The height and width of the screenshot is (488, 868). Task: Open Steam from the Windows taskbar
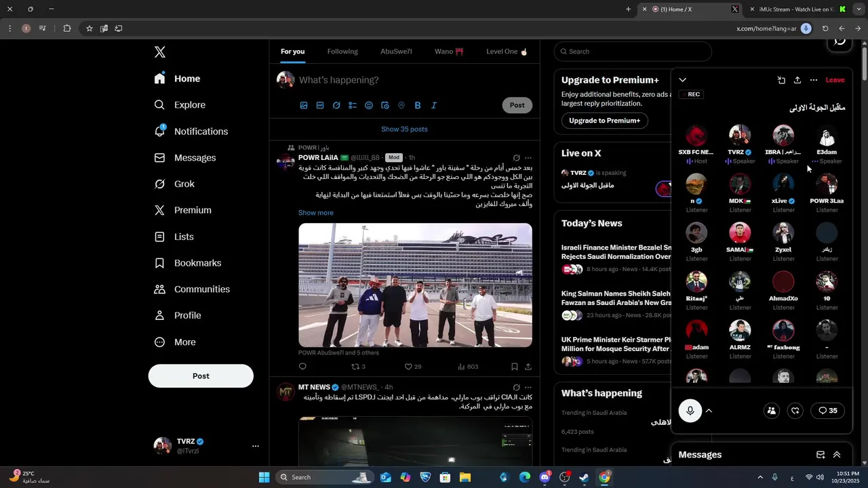point(584,477)
